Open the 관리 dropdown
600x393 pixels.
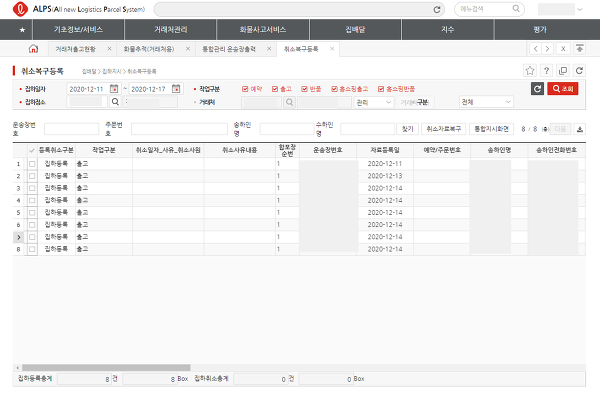tap(373, 102)
